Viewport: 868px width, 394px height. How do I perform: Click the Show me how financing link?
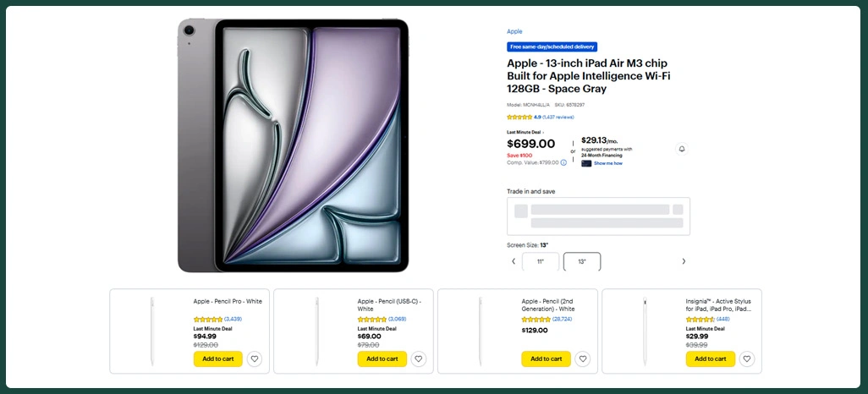[x=608, y=163]
